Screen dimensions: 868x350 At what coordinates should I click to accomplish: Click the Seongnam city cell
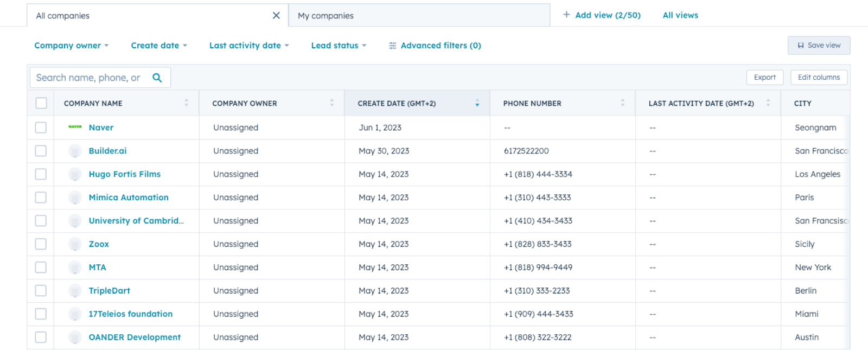[815, 128]
